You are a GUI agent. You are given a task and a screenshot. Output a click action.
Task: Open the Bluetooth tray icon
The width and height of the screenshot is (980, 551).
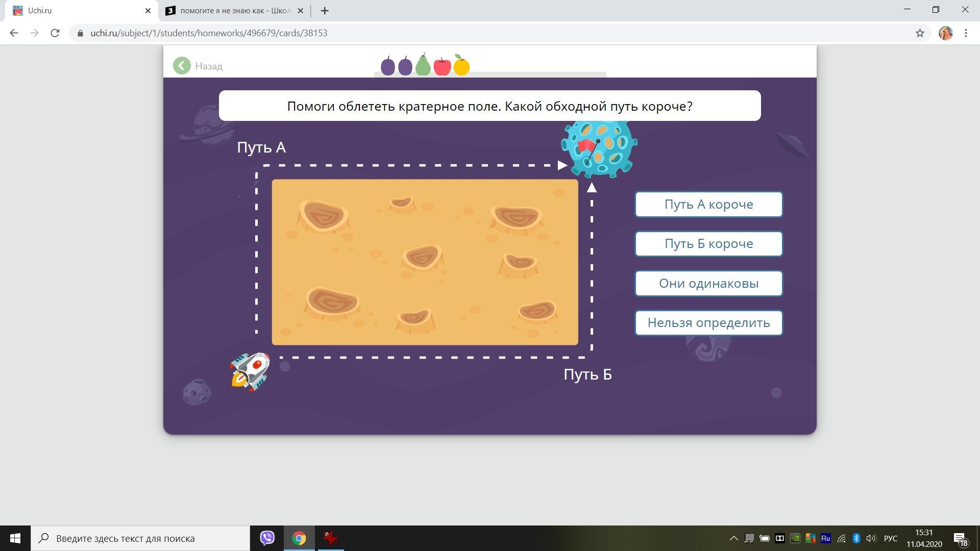[x=856, y=538]
